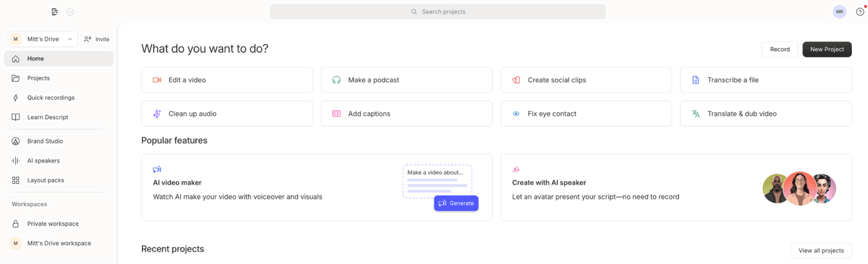Go to Quick recordings in sidebar
Screen dimensions: 868x264
pyautogui.click(x=51, y=98)
